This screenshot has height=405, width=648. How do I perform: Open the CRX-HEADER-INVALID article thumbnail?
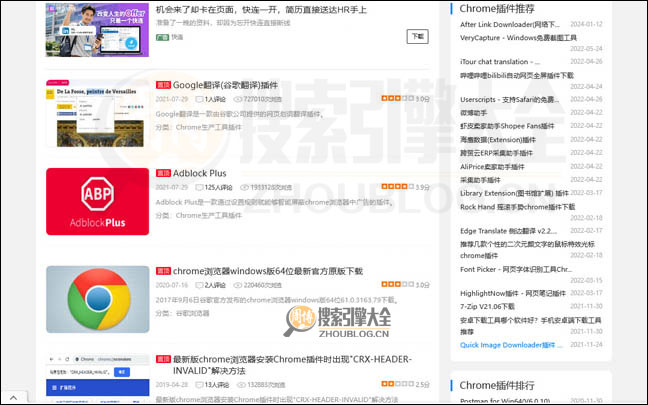(98, 378)
